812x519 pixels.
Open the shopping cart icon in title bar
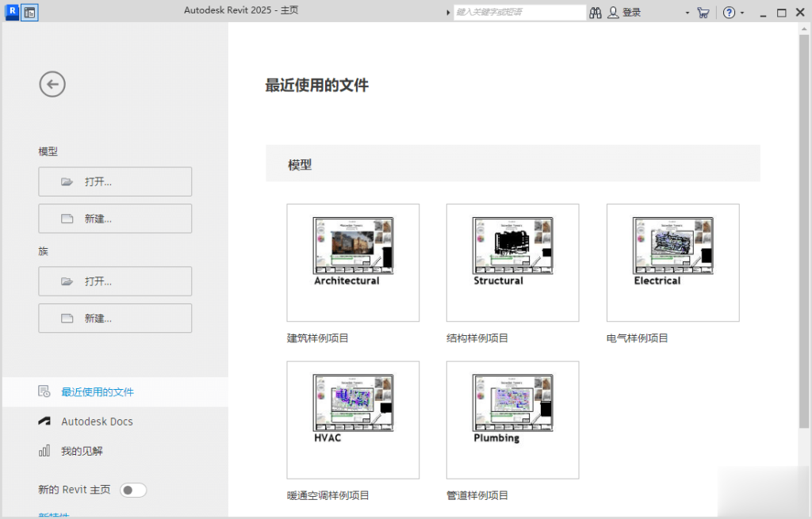point(703,13)
